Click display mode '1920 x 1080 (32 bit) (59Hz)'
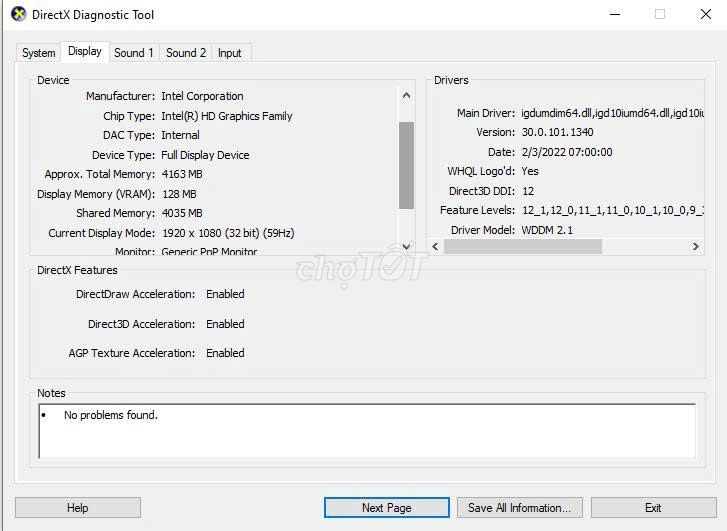Image resolution: width=727 pixels, height=531 pixels. pyautogui.click(x=228, y=233)
